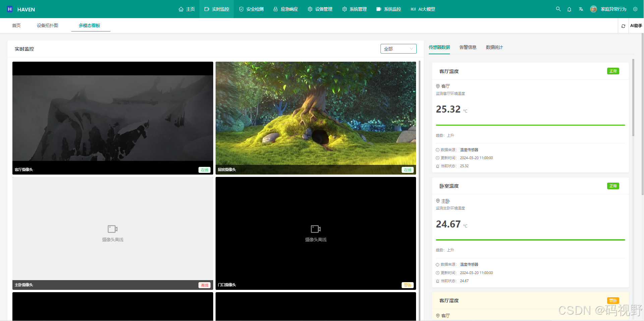Click 监测客厅环境温度 description text
Image resolution: width=644 pixels, height=321 pixels.
(450, 93)
